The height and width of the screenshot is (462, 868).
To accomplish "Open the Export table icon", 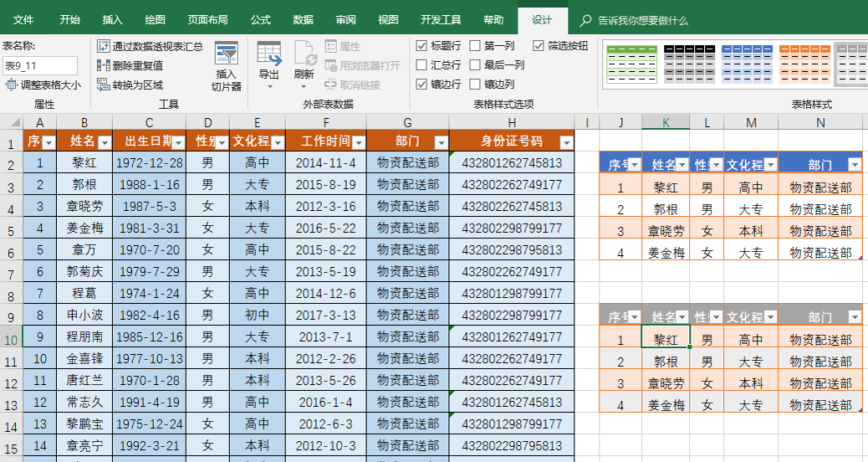I will tap(269, 54).
